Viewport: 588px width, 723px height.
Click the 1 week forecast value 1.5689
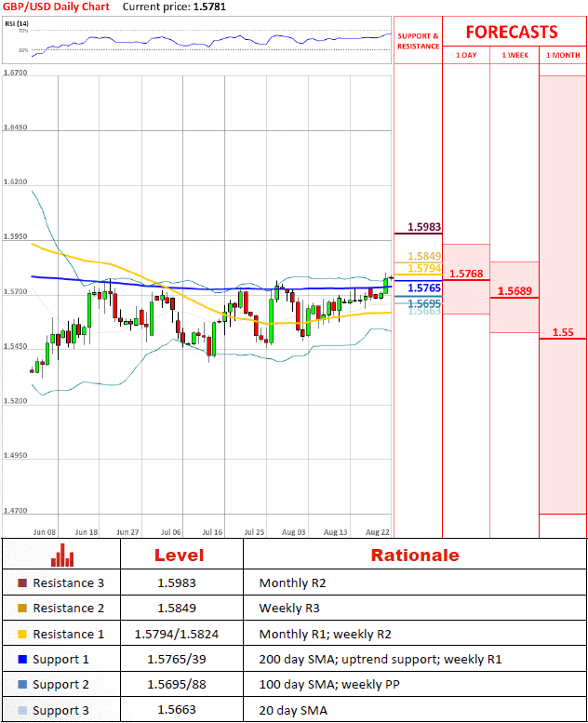coord(514,291)
